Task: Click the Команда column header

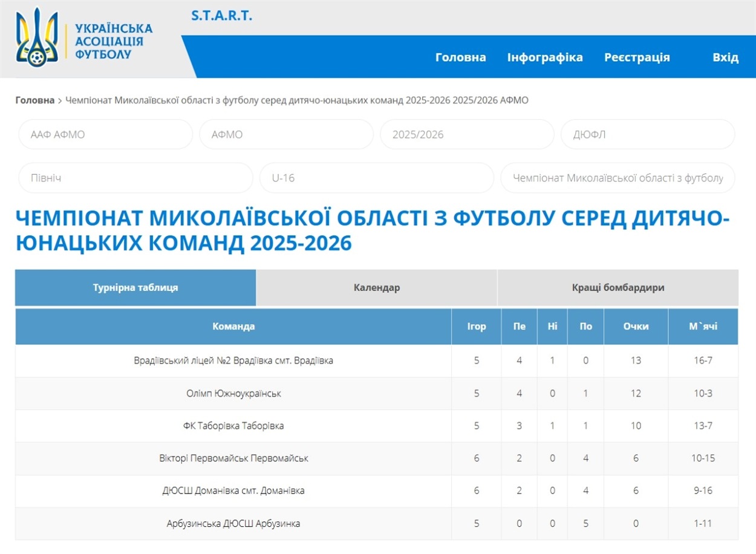Action: [x=233, y=326]
